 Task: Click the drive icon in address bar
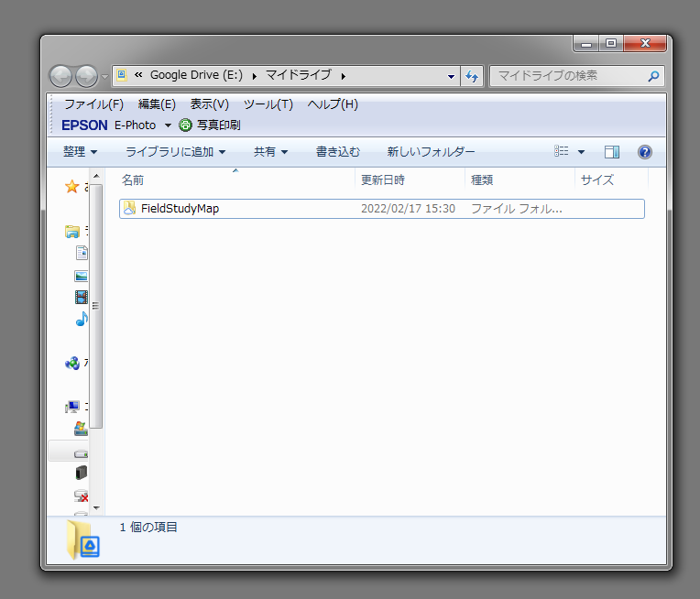(122, 75)
